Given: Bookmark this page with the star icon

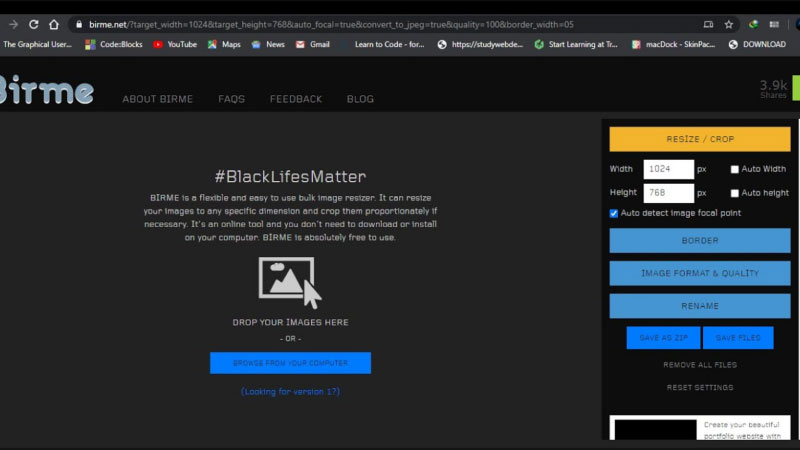Looking at the screenshot, I should [729, 24].
